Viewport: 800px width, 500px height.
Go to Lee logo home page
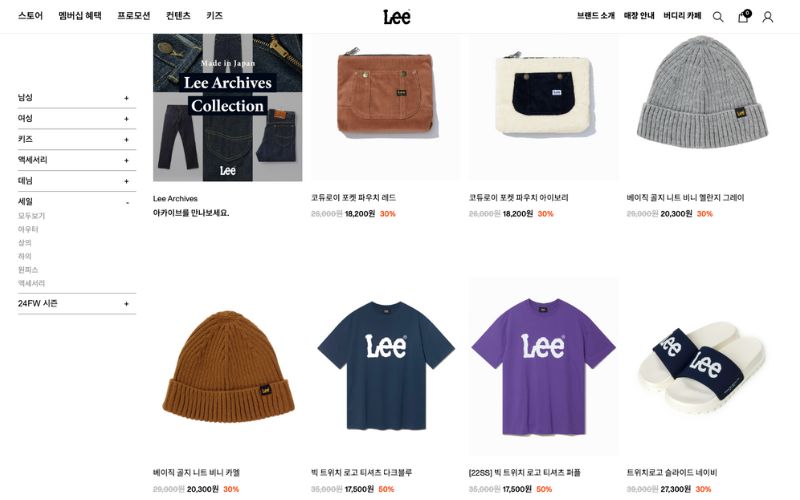(x=397, y=17)
